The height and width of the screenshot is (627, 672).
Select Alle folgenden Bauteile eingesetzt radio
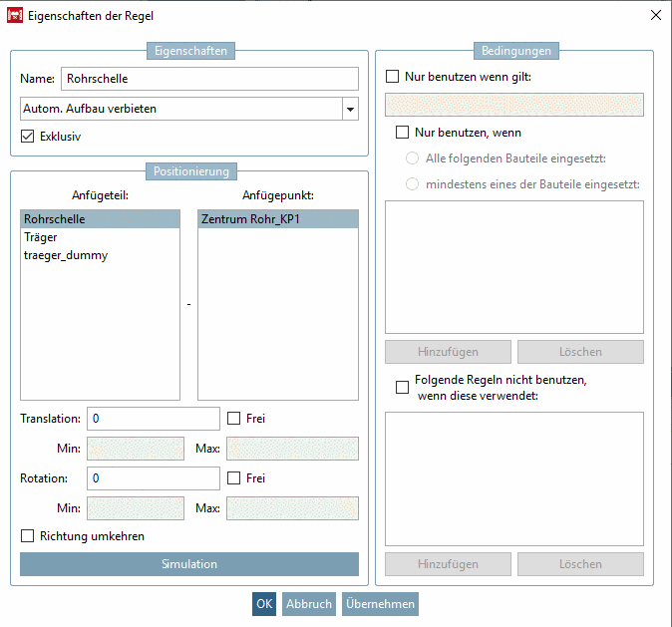[413, 158]
